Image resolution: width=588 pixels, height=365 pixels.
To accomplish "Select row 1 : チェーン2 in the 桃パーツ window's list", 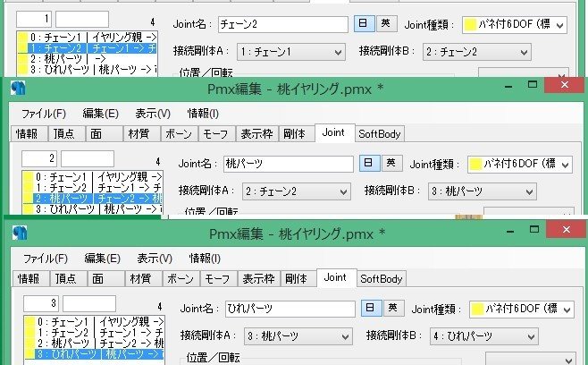I will [92, 188].
